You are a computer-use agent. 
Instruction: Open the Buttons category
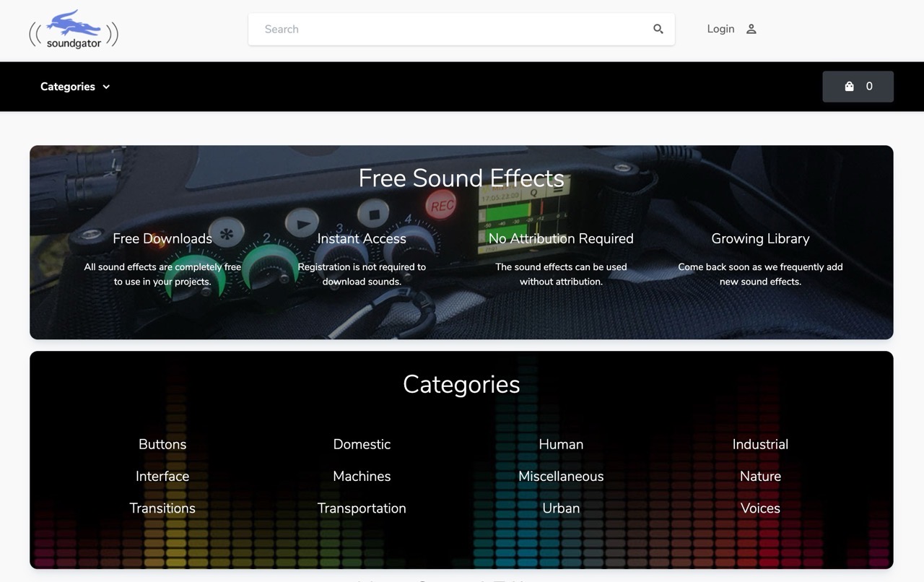click(162, 444)
